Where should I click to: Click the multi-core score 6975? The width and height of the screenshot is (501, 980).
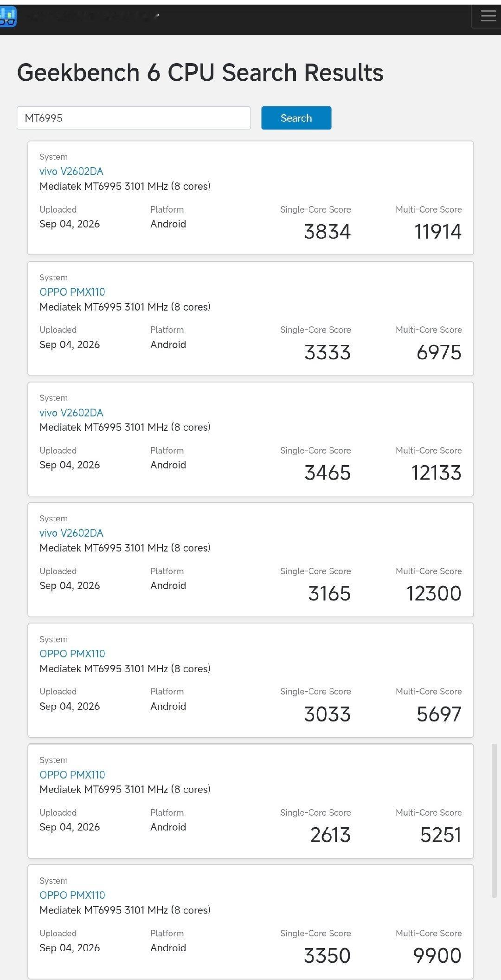click(439, 352)
